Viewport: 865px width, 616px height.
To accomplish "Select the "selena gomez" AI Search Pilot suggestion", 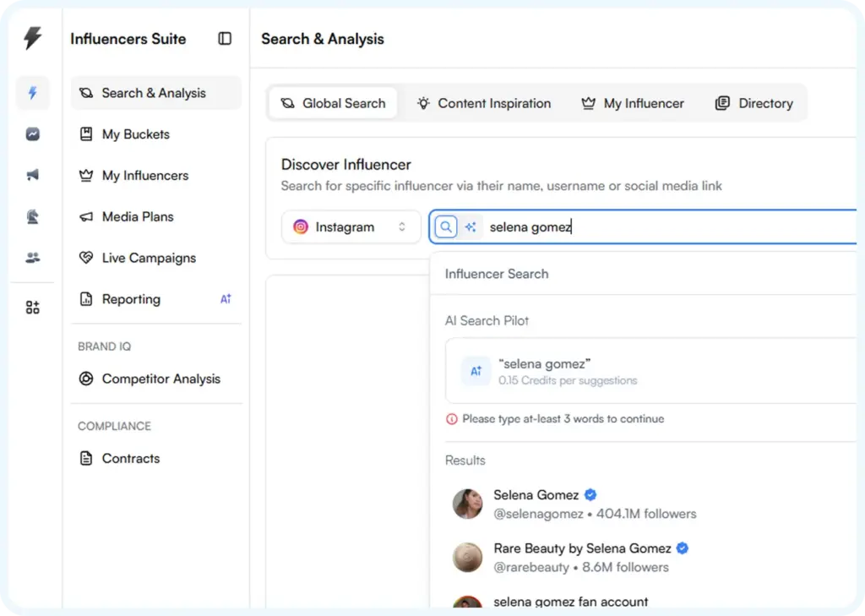I will click(651, 371).
